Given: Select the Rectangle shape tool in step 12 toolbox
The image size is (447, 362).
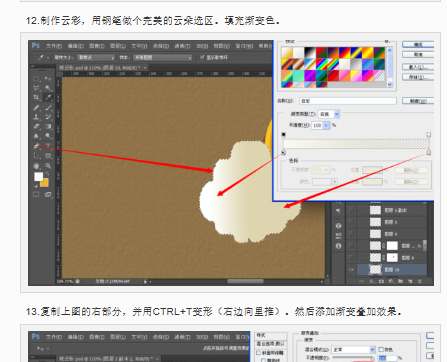Looking at the screenshot, I should point(48,155).
